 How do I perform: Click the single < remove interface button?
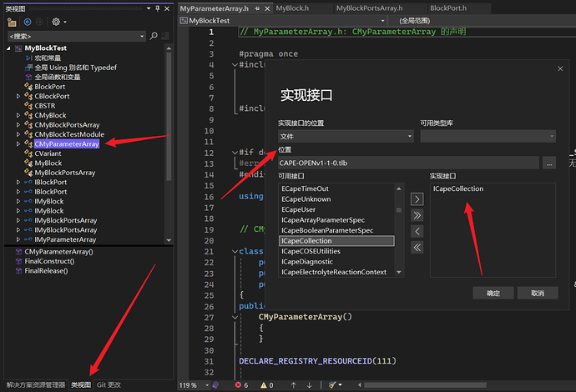click(x=417, y=231)
